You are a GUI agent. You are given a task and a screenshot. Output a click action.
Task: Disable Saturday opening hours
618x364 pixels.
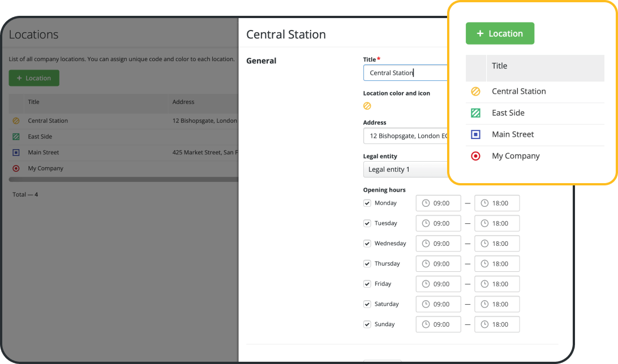tap(367, 304)
